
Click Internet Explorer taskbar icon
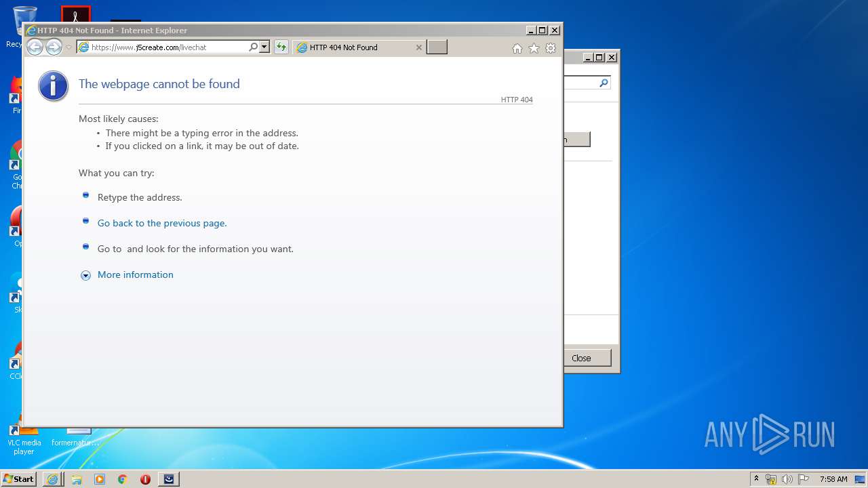(x=52, y=479)
